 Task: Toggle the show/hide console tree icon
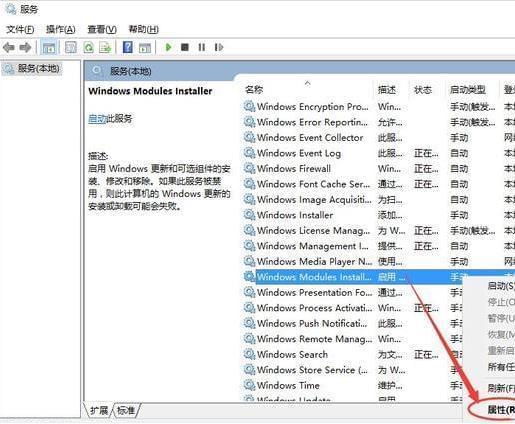click(x=49, y=47)
